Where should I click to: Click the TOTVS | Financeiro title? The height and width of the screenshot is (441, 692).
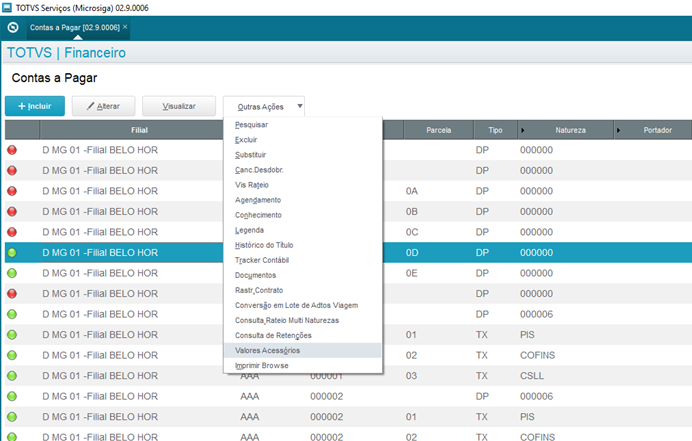[66, 53]
